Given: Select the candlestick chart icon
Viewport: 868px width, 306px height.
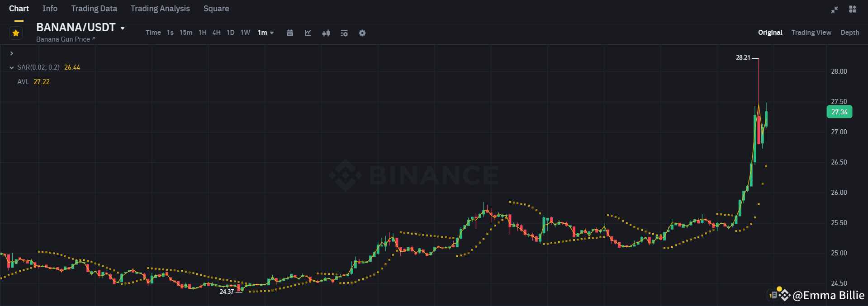Looking at the screenshot, I should click(x=326, y=33).
